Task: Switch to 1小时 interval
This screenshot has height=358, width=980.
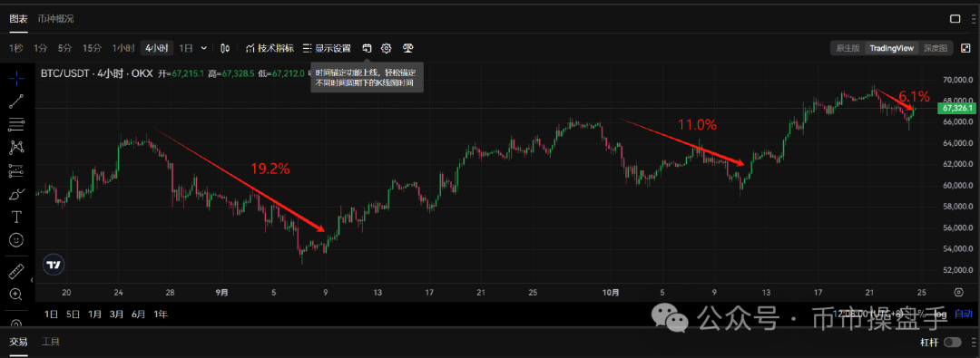Action: tap(123, 48)
